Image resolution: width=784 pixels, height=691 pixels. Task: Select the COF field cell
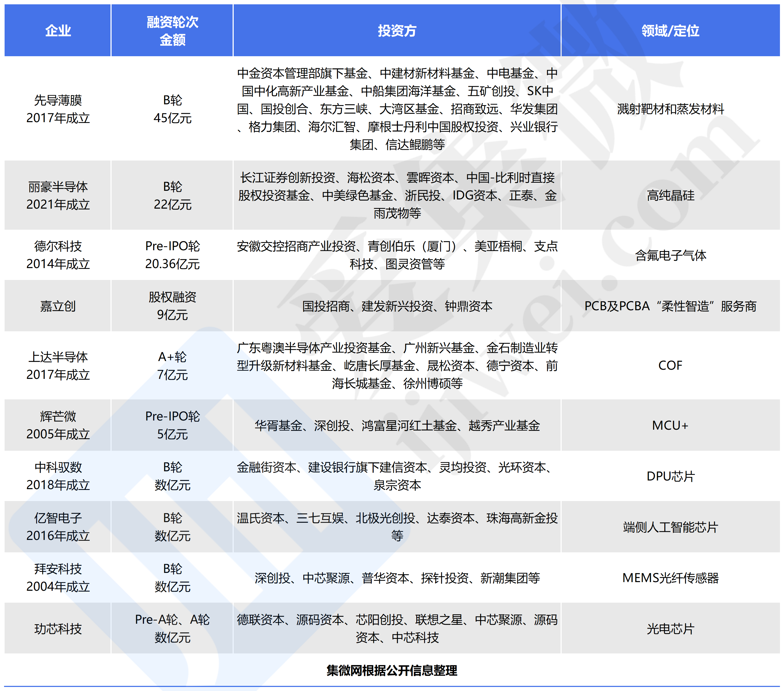[x=671, y=365]
